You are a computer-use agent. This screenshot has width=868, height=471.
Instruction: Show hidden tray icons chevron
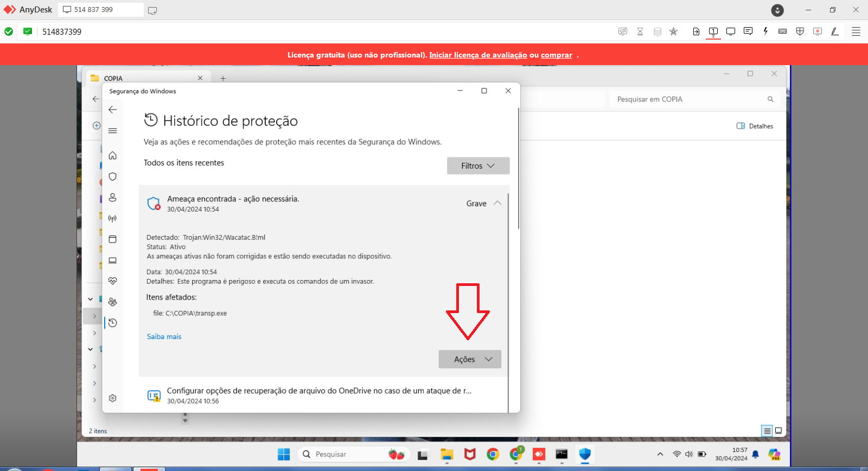pyautogui.click(x=660, y=454)
